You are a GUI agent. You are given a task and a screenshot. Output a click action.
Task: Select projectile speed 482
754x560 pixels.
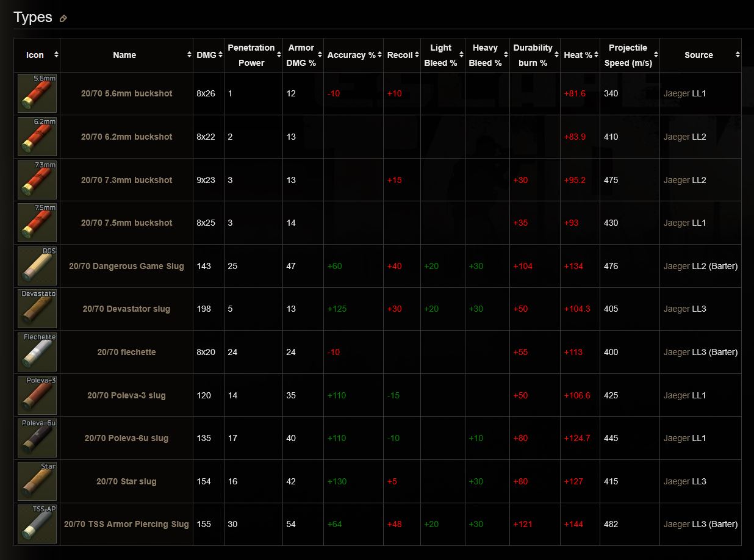pyautogui.click(x=611, y=524)
